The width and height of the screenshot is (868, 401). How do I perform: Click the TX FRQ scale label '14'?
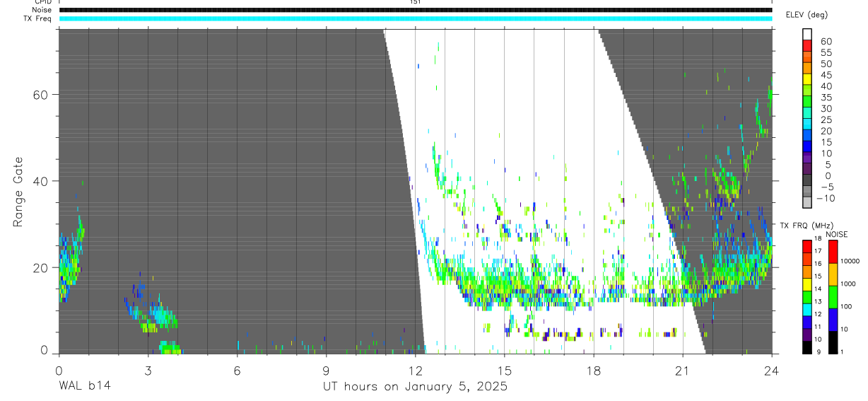(818, 289)
